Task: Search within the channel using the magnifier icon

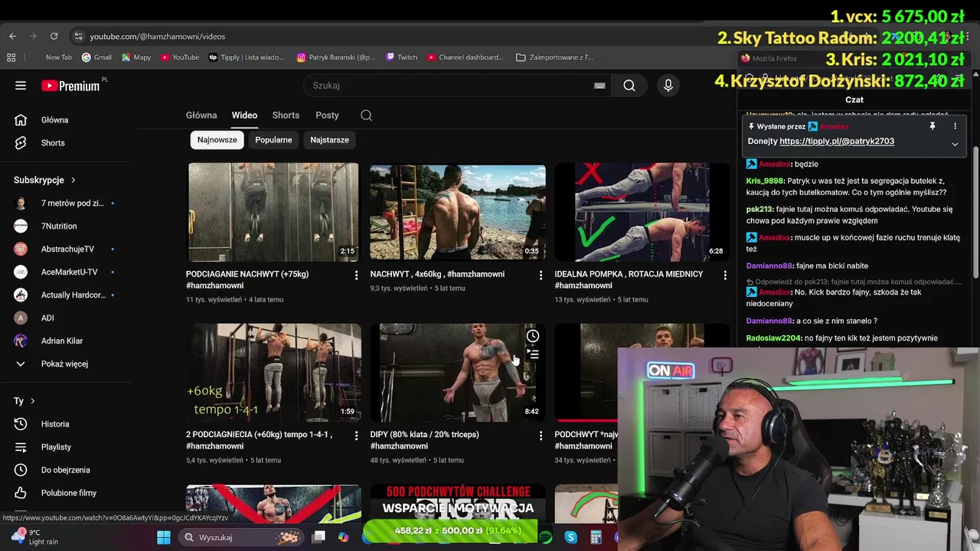Action: tap(366, 115)
